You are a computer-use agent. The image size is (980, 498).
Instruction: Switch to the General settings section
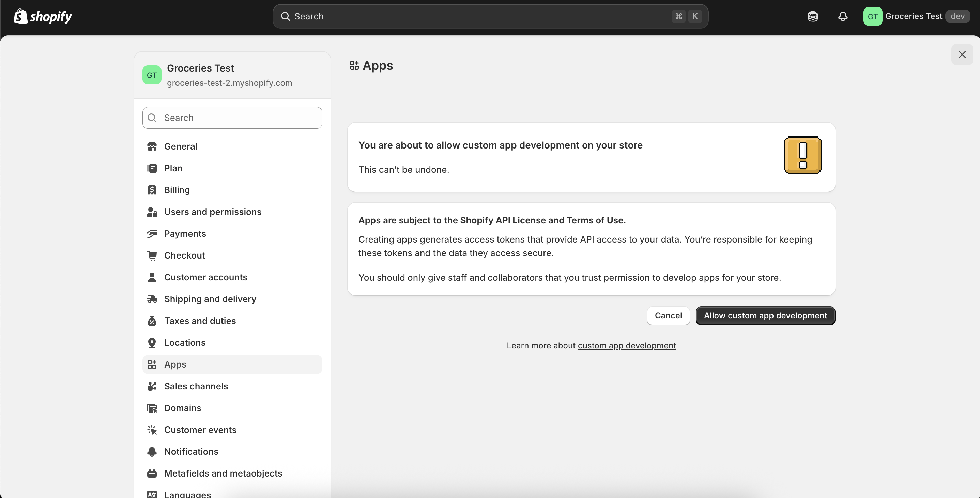tap(181, 146)
